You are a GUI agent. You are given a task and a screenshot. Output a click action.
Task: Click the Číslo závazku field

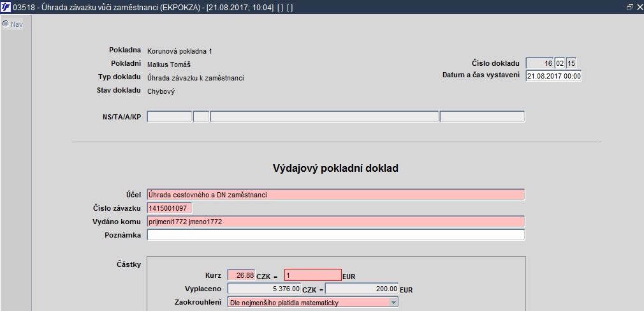point(169,208)
